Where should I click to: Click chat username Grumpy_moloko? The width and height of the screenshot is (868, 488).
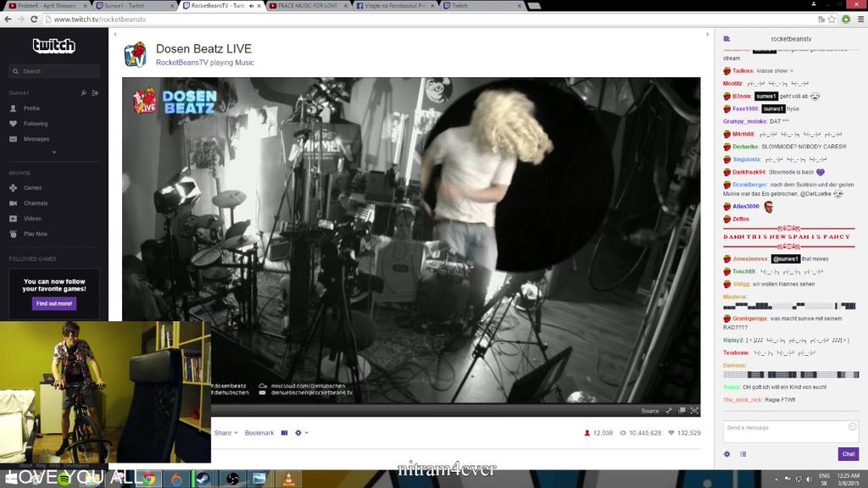[x=744, y=121]
